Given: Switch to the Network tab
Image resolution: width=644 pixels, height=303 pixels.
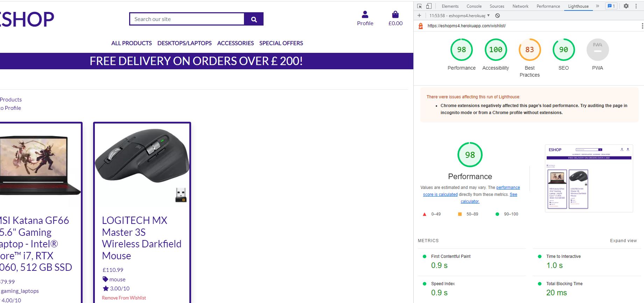Looking at the screenshot, I should pos(520,6).
